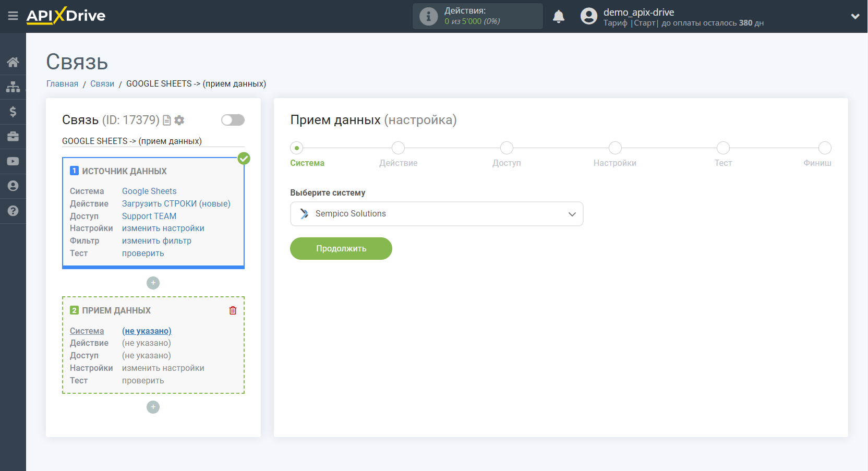Click the Система (не указано) link
This screenshot has width=868, height=471.
(147, 331)
